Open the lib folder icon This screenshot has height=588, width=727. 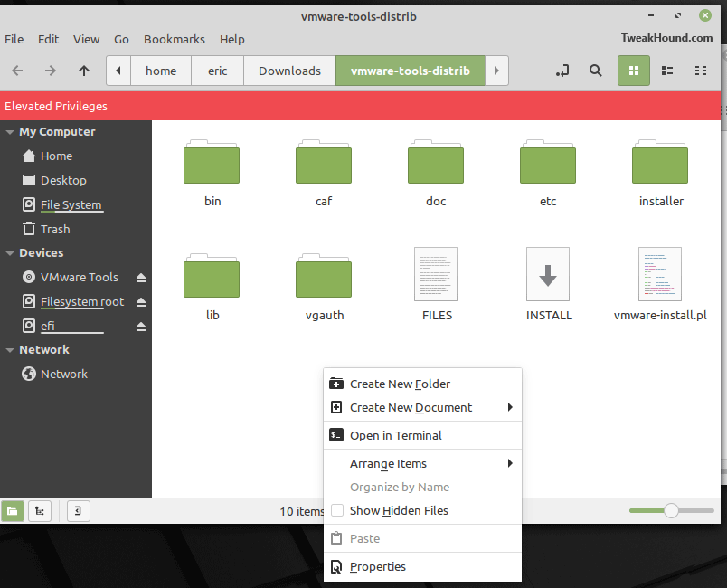[212, 276]
